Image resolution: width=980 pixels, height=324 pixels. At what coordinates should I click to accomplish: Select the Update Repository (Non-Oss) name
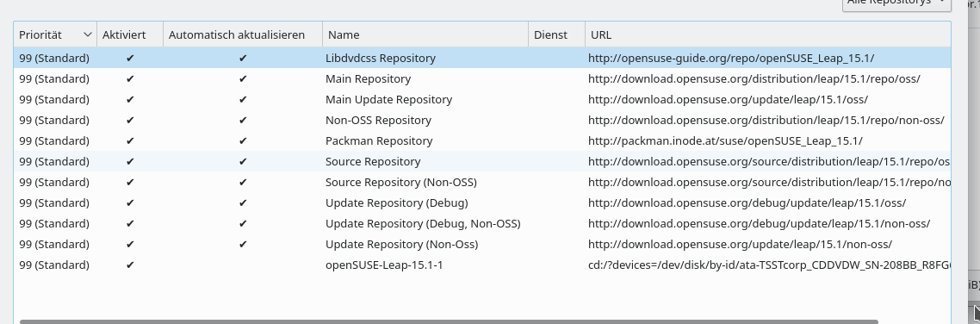coord(402,244)
